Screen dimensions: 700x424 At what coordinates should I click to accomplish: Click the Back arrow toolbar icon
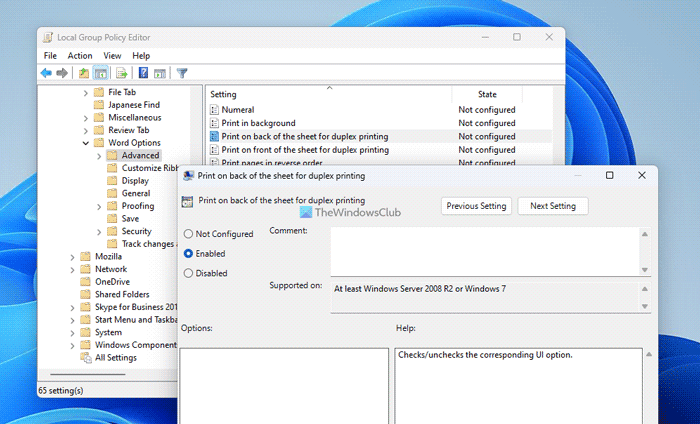point(46,73)
